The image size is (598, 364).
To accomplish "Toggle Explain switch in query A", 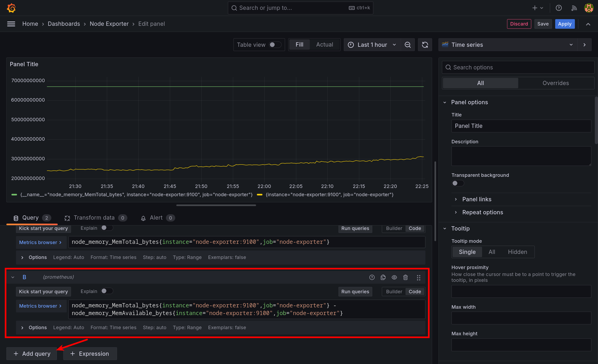I will click(x=107, y=228).
